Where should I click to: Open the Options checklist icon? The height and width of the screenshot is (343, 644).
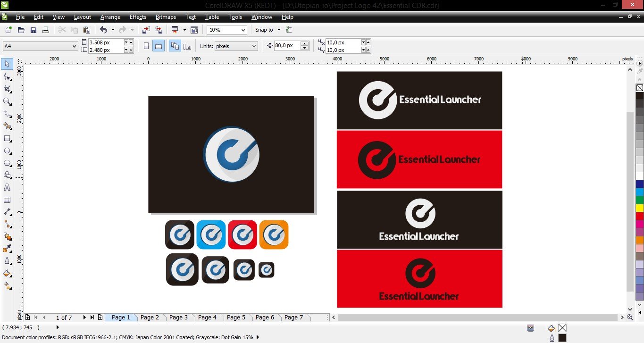(x=289, y=30)
